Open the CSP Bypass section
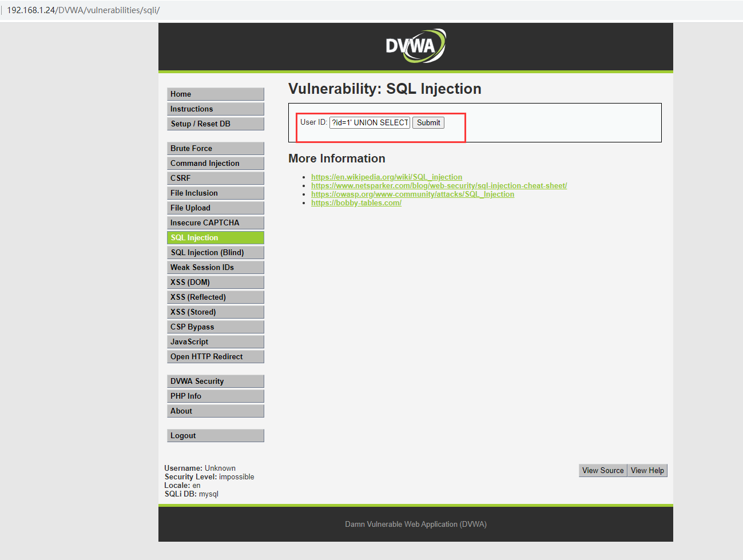 pos(215,327)
